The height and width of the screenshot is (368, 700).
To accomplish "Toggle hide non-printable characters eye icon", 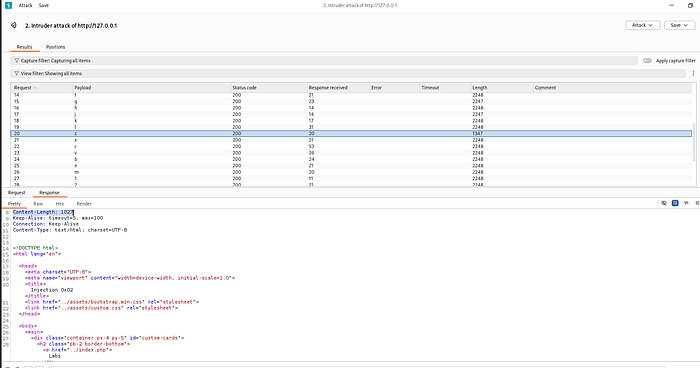I will (x=664, y=203).
